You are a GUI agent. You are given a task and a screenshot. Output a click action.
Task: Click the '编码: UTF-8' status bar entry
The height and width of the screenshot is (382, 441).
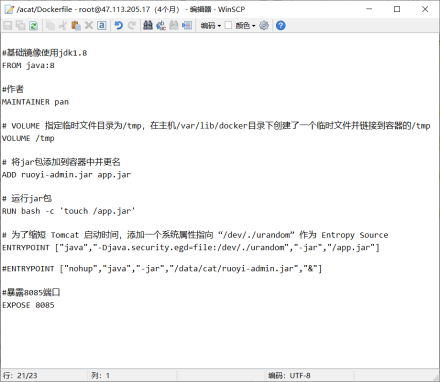point(289,375)
